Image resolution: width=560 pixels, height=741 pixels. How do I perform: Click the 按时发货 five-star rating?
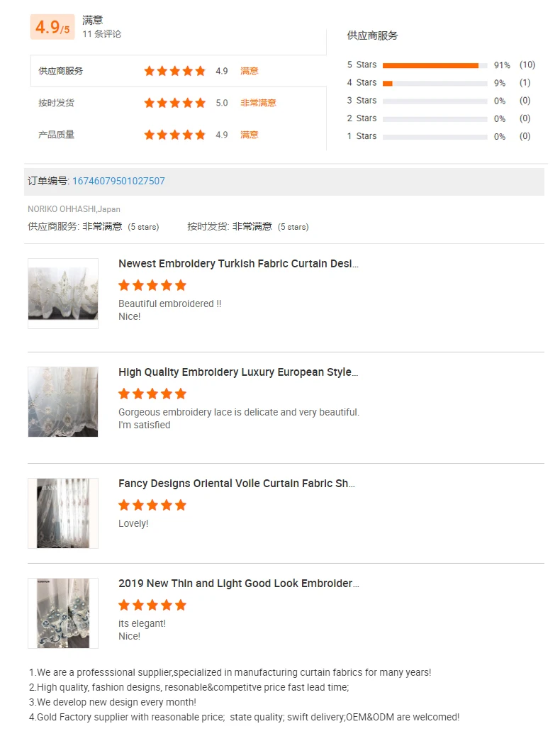(x=174, y=103)
